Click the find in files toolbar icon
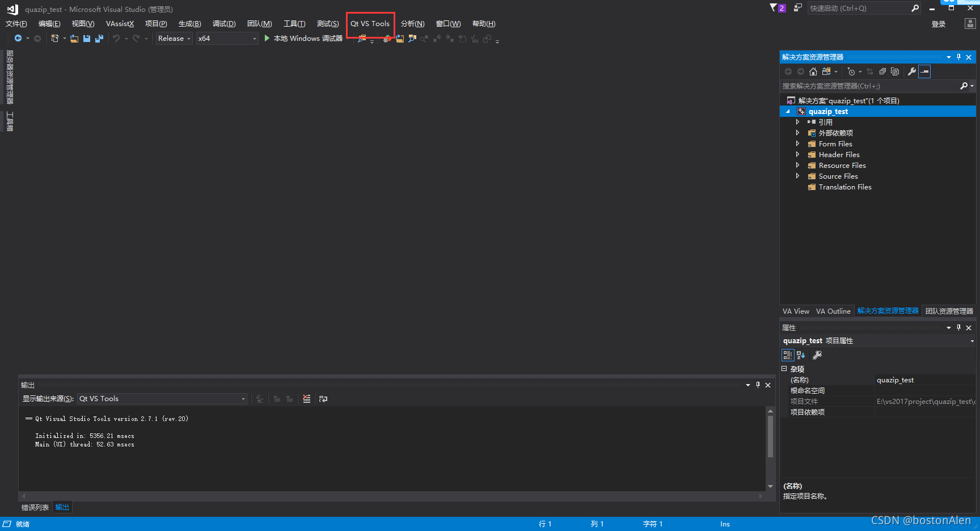980x531 pixels. point(362,39)
